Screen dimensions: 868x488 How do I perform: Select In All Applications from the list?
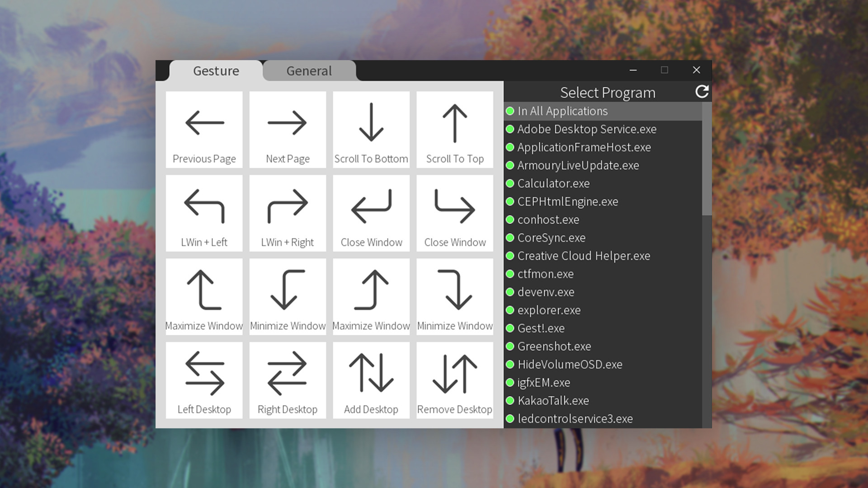point(562,111)
